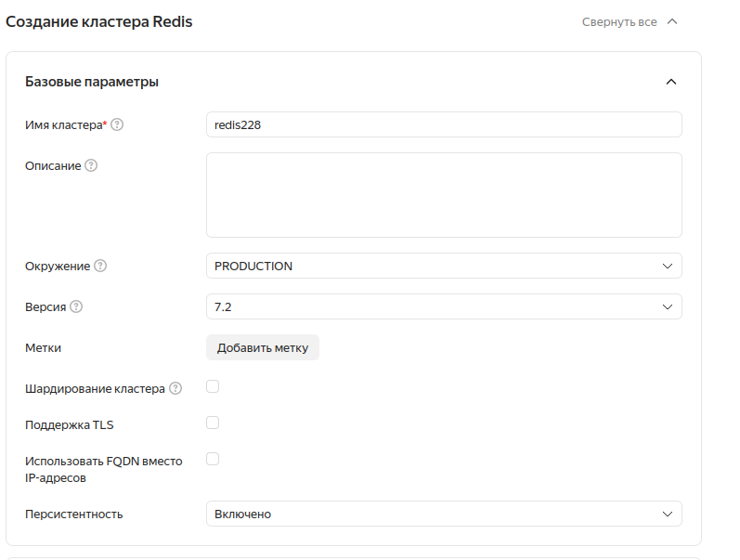Focus the cluster name field containing redis228
The image size is (740, 560).
pos(443,124)
